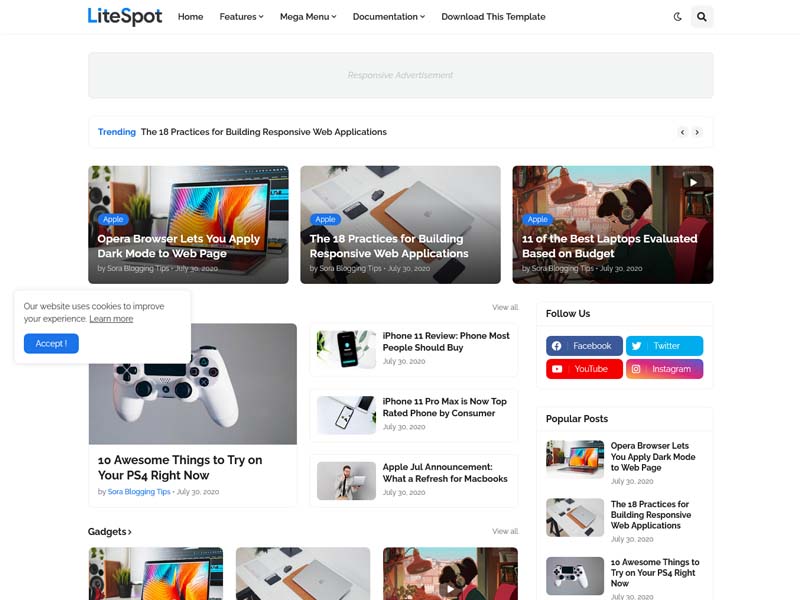Click Apple tag on 11 Best Laptops card

click(538, 219)
